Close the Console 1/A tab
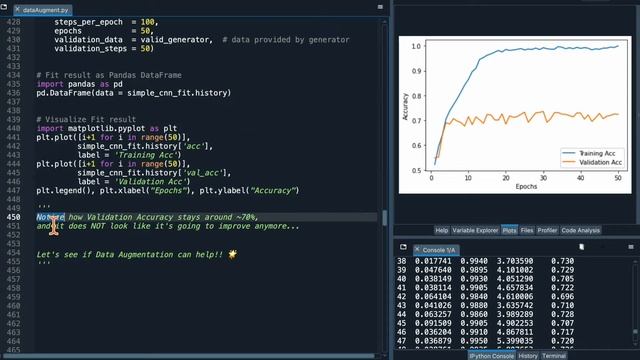 pyautogui.click(x=417, y=249)
